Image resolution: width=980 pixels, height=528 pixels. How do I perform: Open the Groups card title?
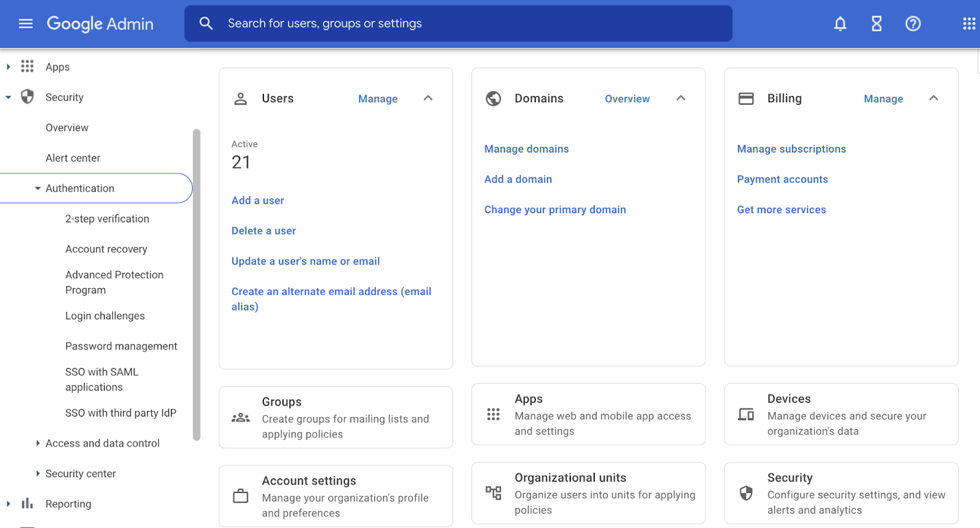pyautogui.click(x=282, y=402)
